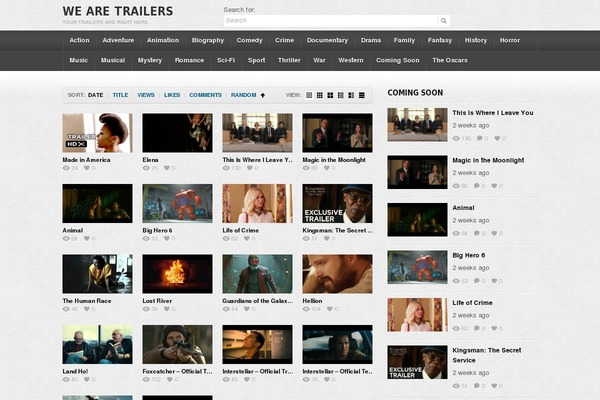The image size is (600, 400).
Task: Open 'The Human Race' title link
Action: click(87, 301)
